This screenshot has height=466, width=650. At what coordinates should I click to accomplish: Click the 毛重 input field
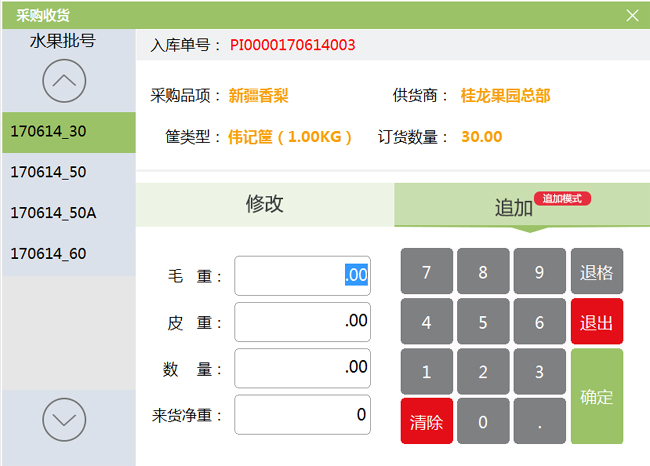302,276
